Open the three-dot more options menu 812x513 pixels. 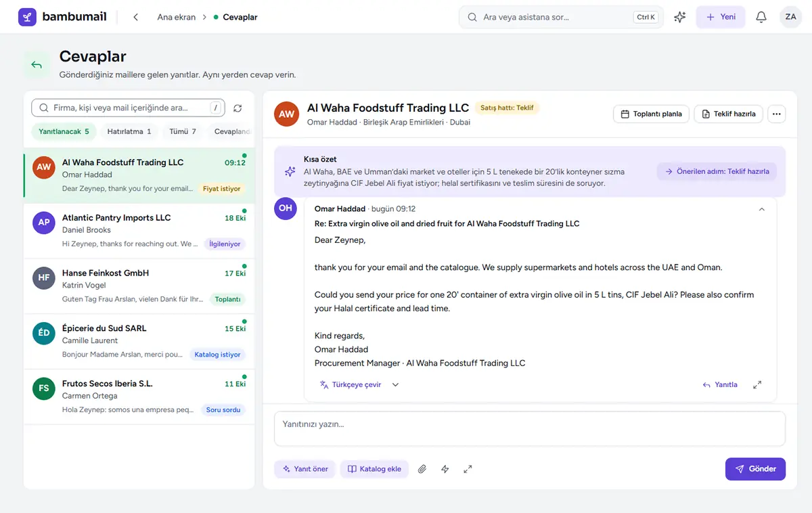(x=776, y=114)
